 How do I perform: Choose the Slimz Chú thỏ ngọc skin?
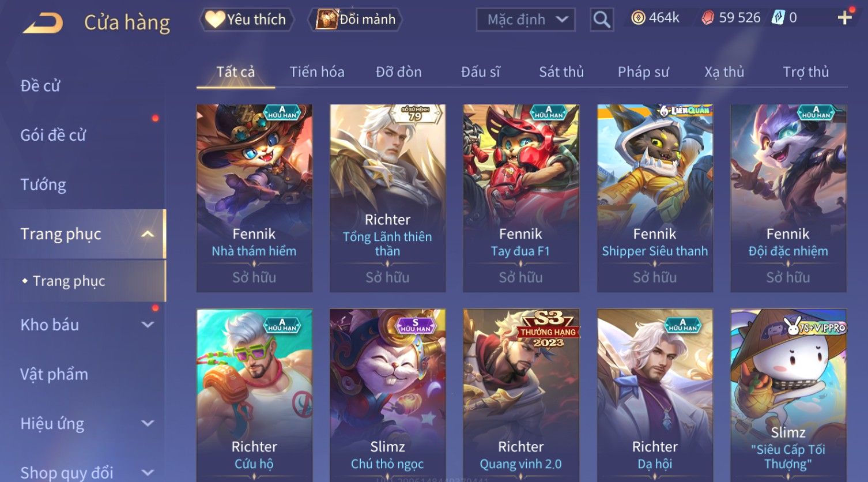pyautogui.click(x=387, y=395)
